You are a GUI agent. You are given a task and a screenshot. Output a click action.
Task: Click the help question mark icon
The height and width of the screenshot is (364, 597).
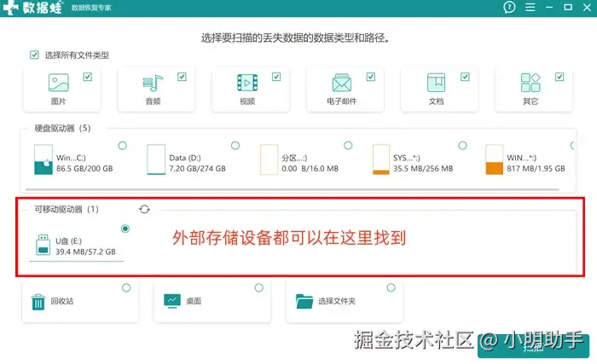[509, 7]
